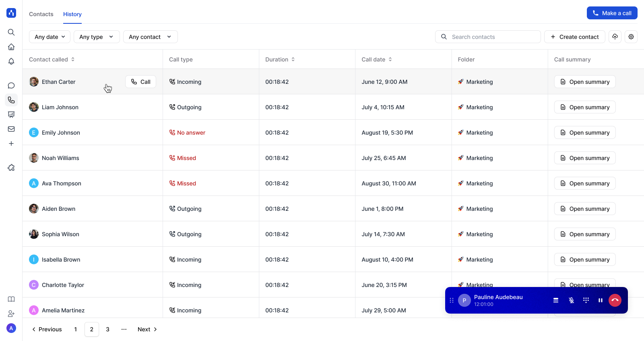Open the chat messages icon in sidebar
This screenshot has width=644, height=341.
11,85
